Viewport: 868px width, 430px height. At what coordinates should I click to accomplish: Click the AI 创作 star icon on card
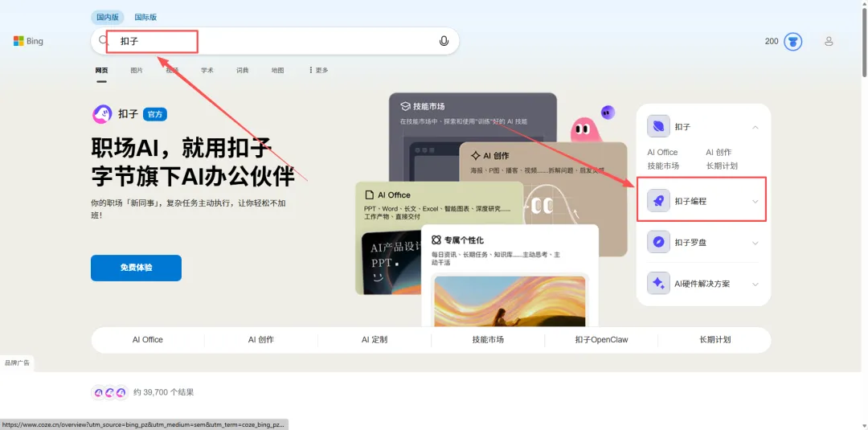pyautogui.click(x=475, y=155)
